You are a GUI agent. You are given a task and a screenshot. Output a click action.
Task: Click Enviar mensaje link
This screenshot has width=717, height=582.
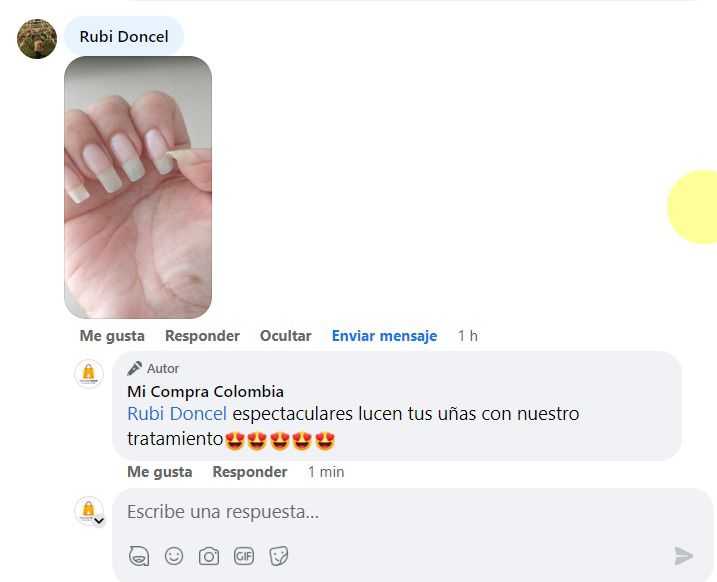[x=384, y=336]
